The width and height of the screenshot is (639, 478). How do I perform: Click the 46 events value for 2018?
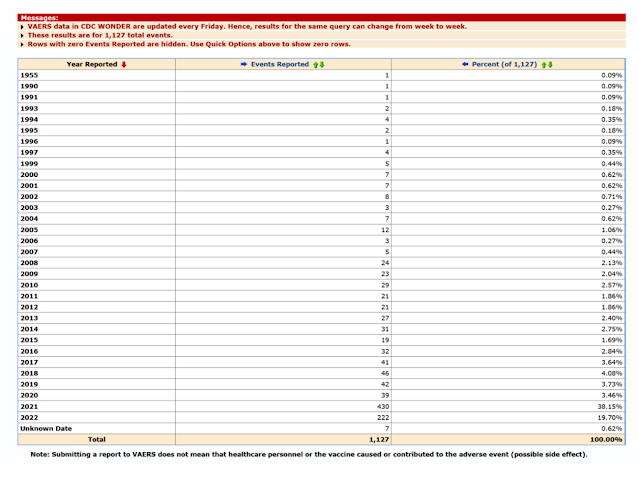[385, 373]
